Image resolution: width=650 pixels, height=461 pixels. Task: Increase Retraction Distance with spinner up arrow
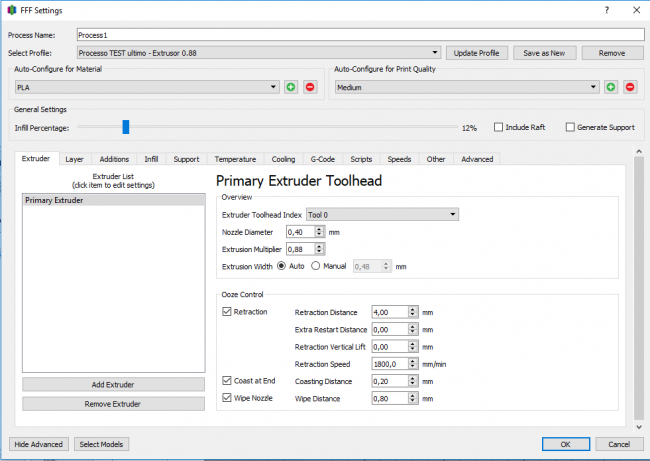(x=413, y=309)
